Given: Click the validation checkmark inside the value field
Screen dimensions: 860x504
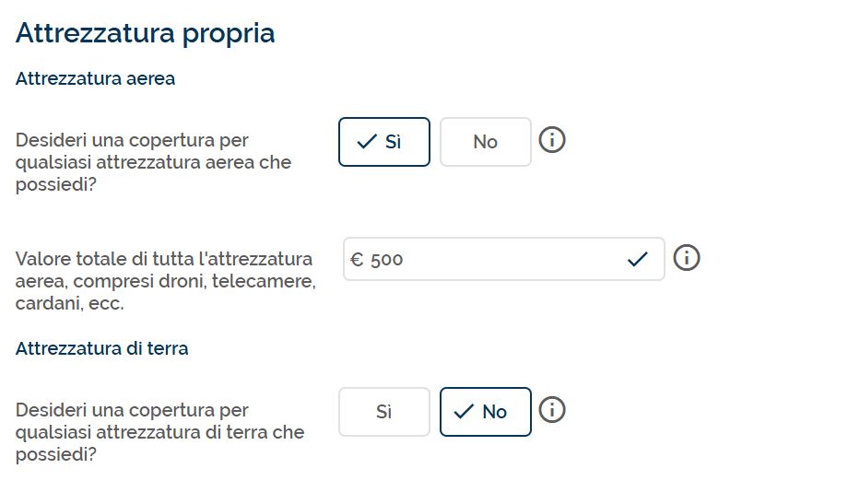Looking at the screenshot, I should coord(638,259).
